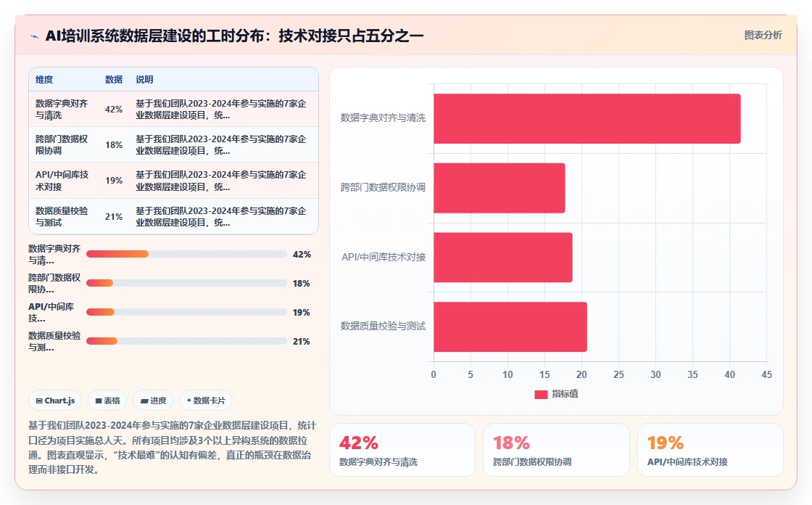Click the 21% value beside the progress bar
Image resolution: width=812 pixels, height=505 pixels.
[302, 342]
